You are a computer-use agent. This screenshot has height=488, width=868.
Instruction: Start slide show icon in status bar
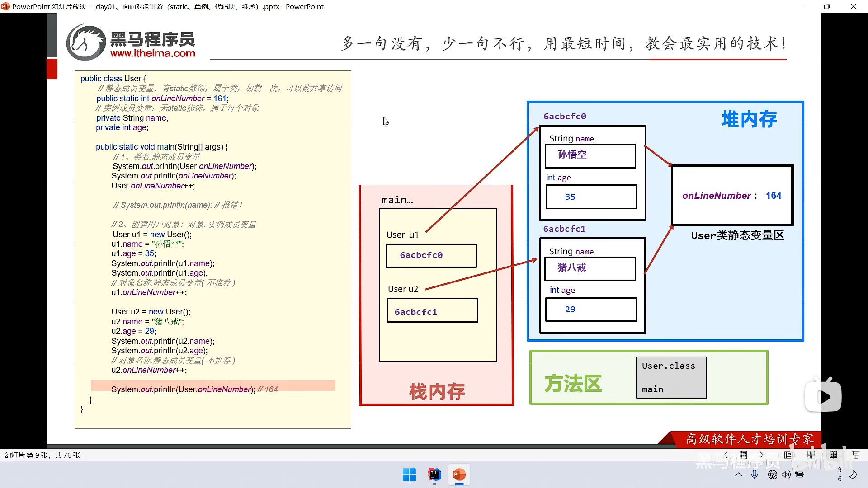coord(855,455)
